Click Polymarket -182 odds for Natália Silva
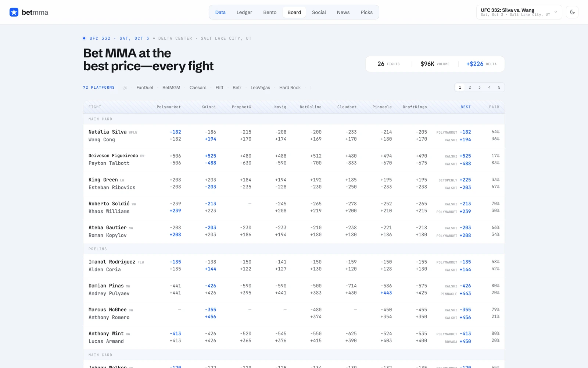The width and height of the screenshot is (588, 368). point(175,132)
